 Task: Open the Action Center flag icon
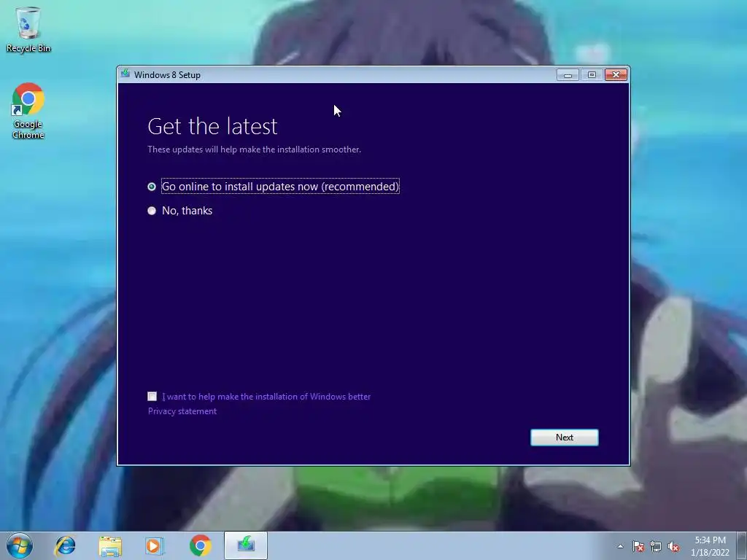point(638,546)
